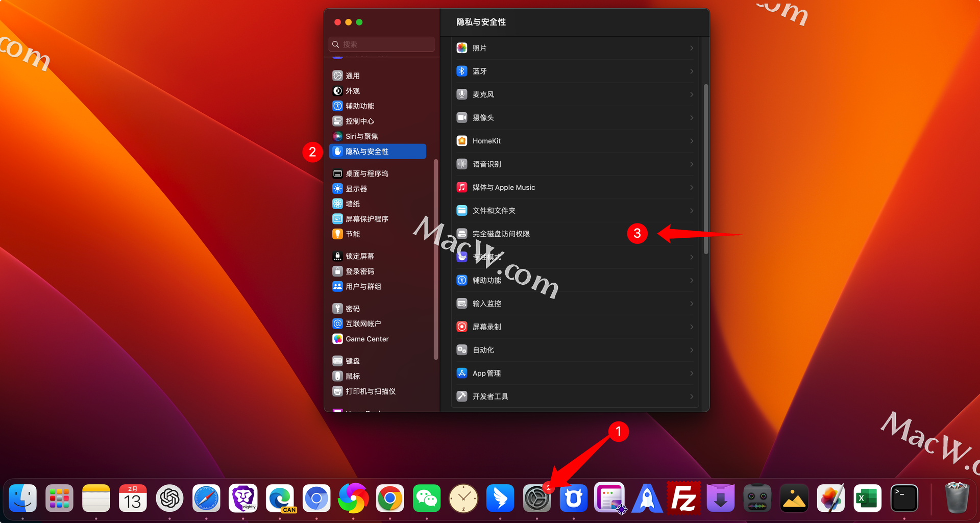980x523 pixels.
Task: Open Game Center in sidebar
Action: pos(378,339)
